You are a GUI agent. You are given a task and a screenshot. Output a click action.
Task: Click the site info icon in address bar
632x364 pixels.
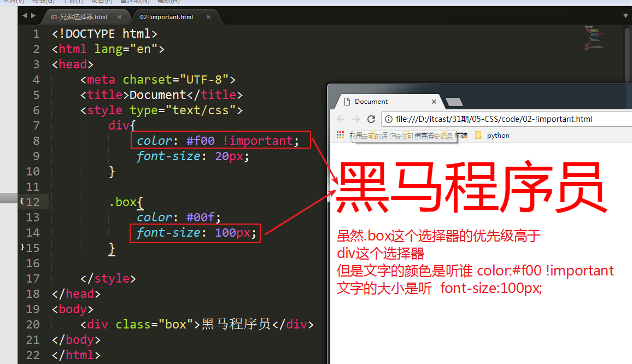pyautogui.click(x=389, y=119)
